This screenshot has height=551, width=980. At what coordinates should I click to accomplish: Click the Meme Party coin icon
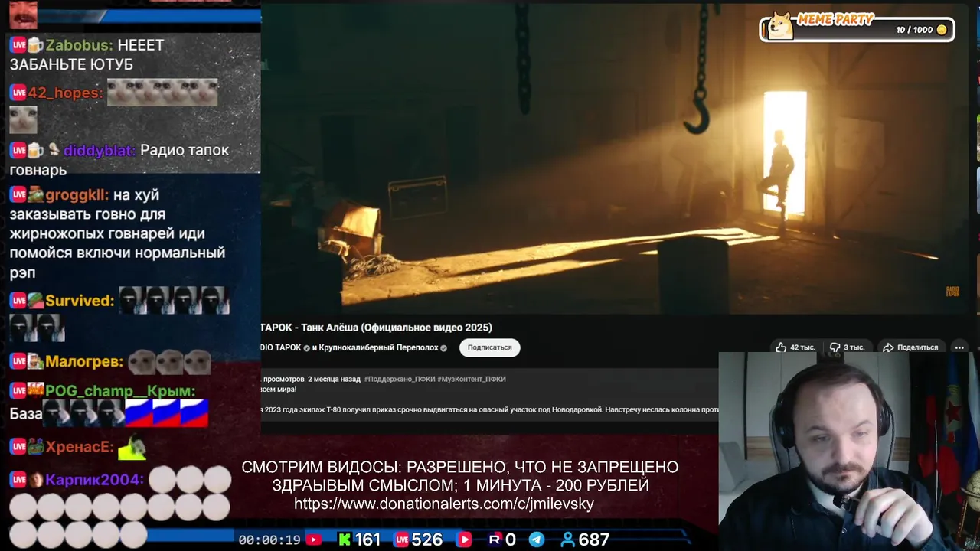point(942,30)
